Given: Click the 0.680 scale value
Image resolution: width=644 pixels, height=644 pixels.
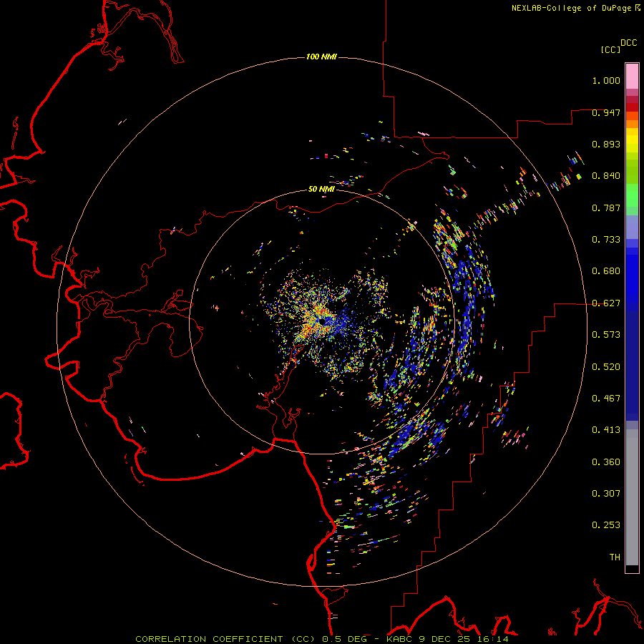Looking at the screenshot, I should point(606,271).
